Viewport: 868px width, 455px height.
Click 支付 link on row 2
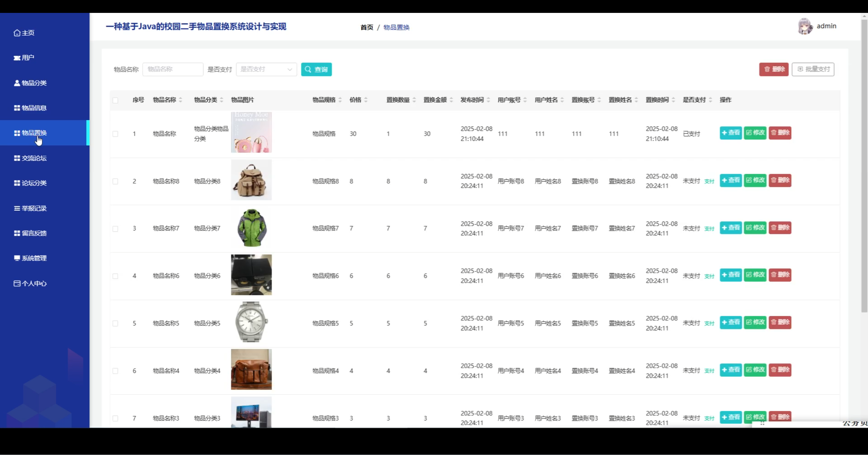click(709, 181)
